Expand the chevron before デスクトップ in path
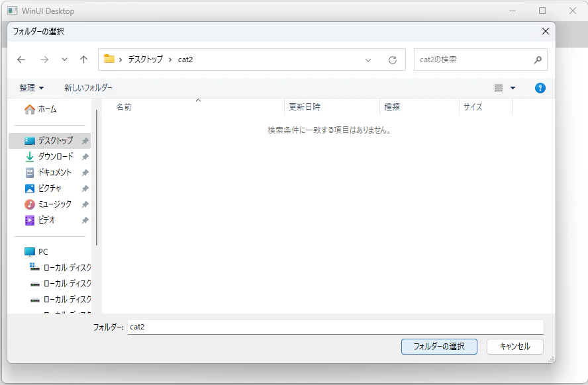Screen dimensions: 588x385 121,60
